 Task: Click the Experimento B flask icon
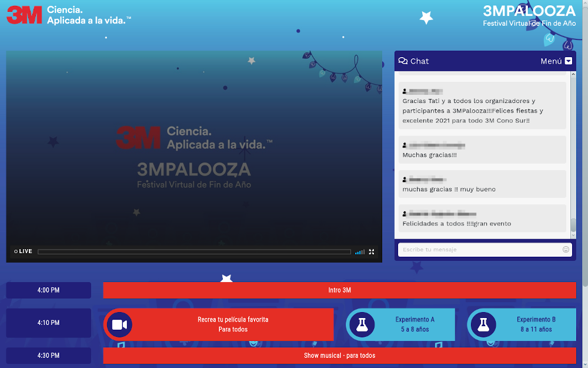tap(483, 324)
